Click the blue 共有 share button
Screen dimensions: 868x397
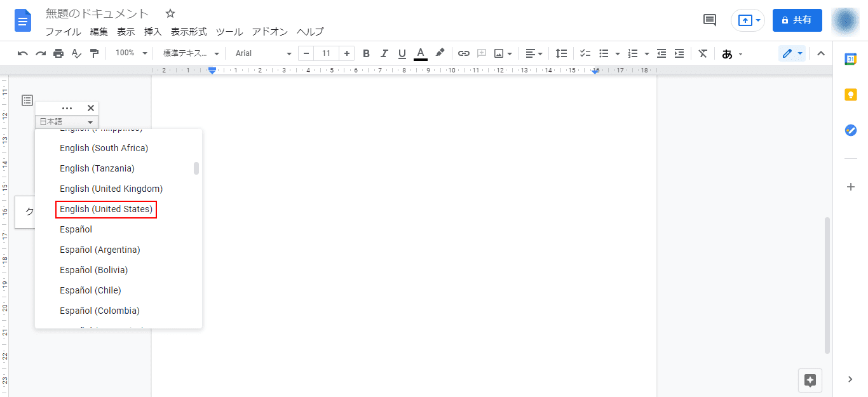point(797,20)
